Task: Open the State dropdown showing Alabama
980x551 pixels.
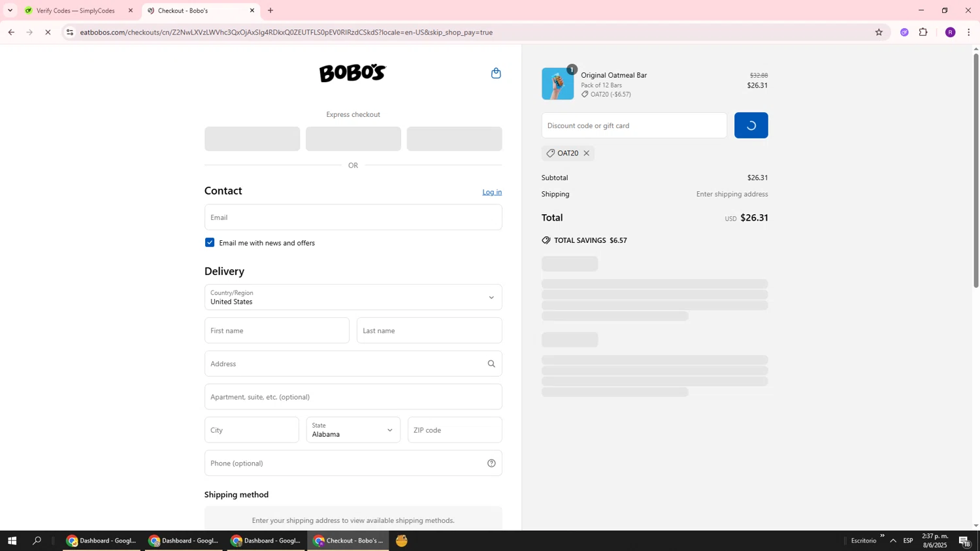Action: pyautogui.click(x=353, y=430)
